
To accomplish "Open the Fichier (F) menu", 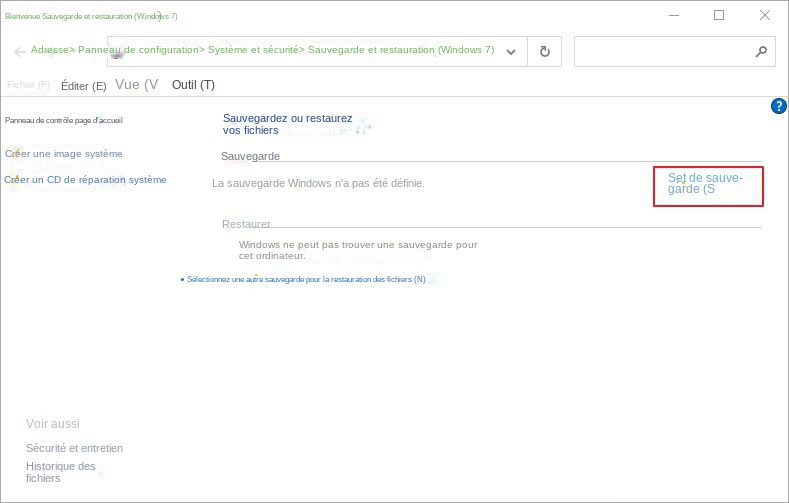I will 28,85.
